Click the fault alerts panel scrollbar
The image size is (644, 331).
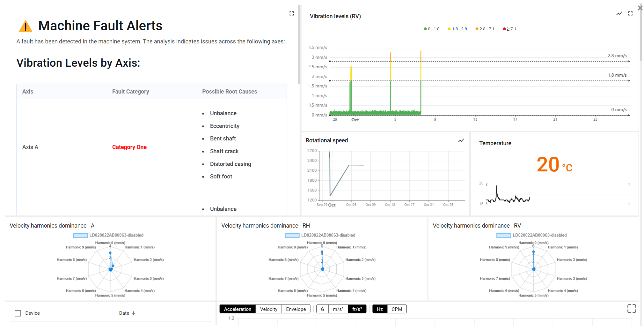point(299,45)
